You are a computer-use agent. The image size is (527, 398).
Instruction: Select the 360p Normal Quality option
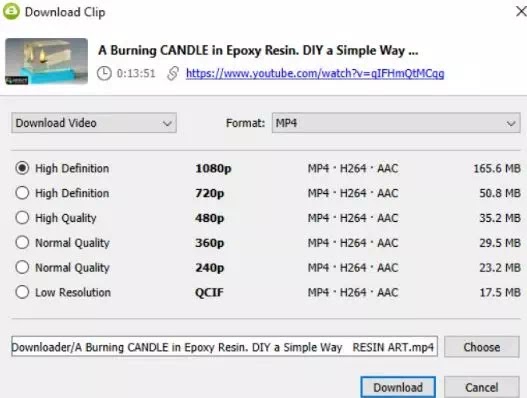point(22,242)
